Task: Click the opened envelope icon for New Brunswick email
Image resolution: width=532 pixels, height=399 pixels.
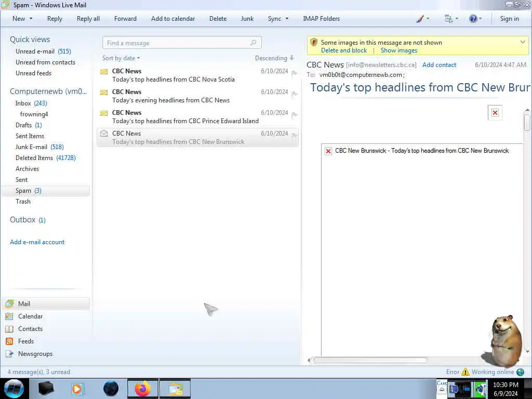Action: (x=104, y=134)
